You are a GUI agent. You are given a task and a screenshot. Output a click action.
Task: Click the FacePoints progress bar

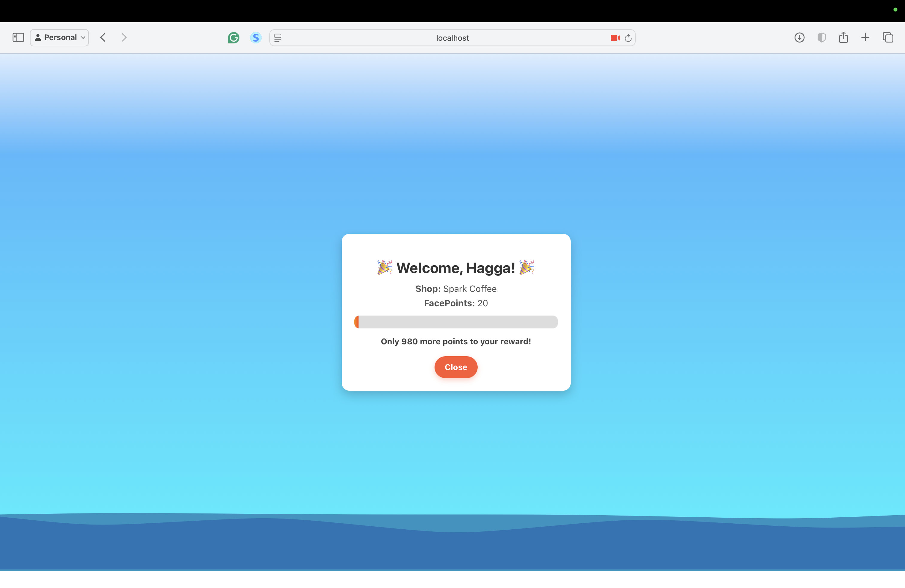(x=455, y=322)
